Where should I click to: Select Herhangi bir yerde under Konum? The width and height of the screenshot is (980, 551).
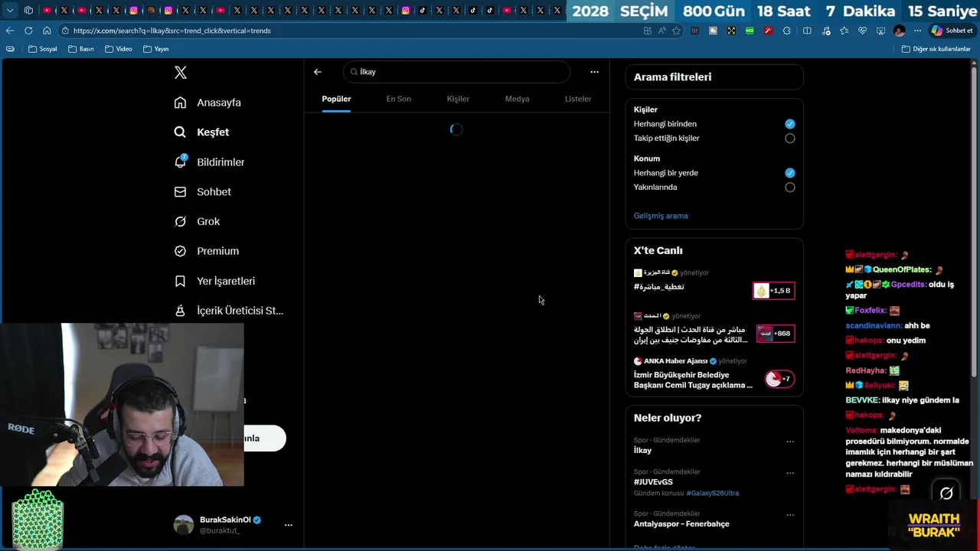(x=790, y=173)
